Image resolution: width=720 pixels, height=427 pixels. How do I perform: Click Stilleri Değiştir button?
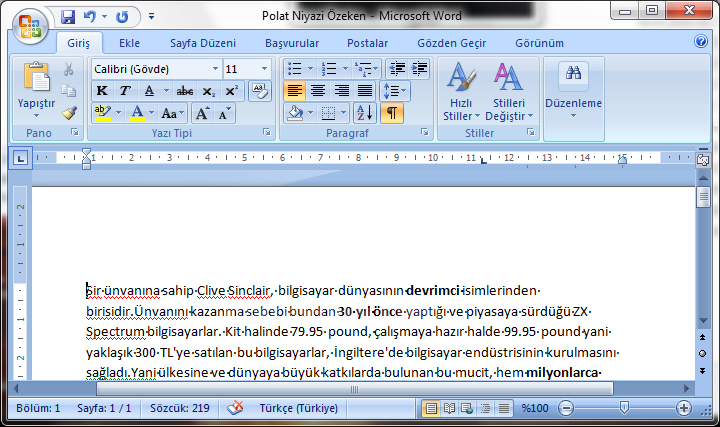pos(509,92)
